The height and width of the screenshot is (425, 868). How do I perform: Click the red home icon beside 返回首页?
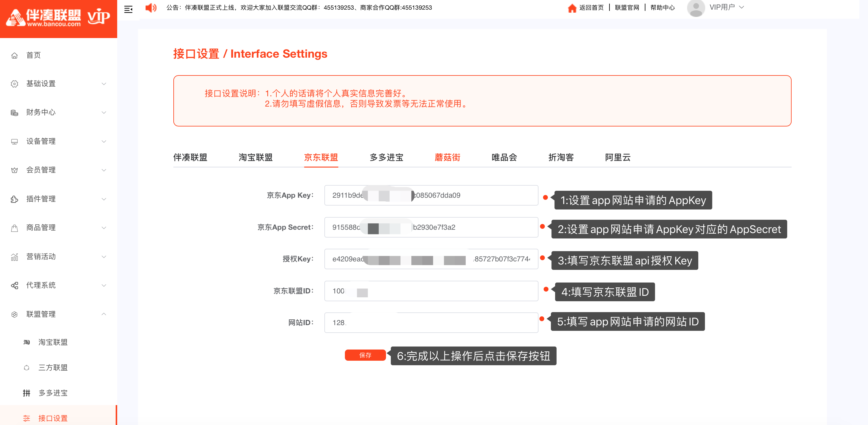572,8
